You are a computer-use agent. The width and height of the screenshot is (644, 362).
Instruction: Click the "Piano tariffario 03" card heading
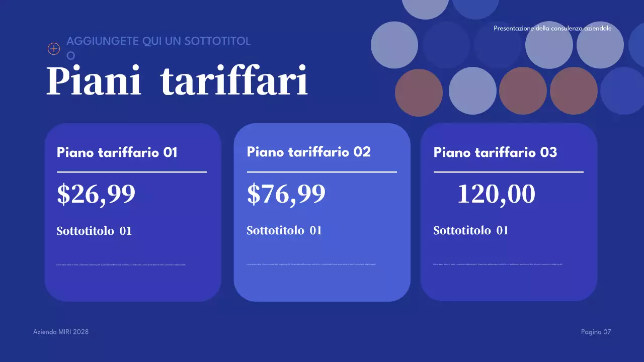point(495,152)
